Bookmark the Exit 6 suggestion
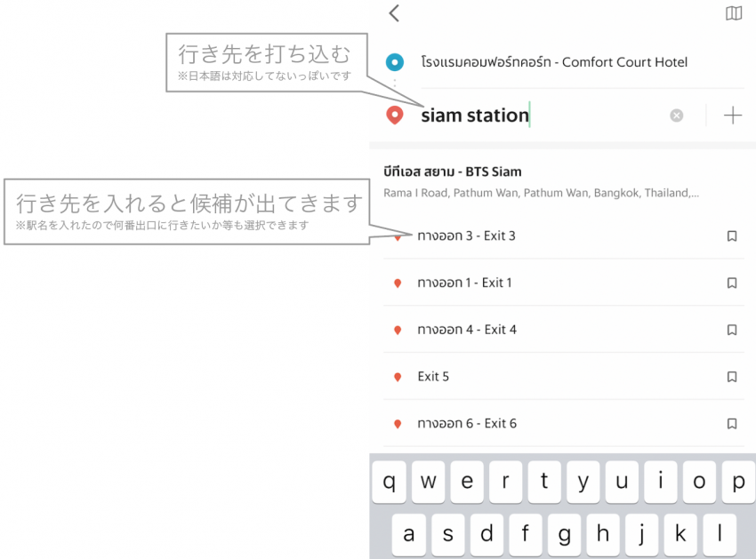This screenshot has width=756, height=559. tap(732, 424)
